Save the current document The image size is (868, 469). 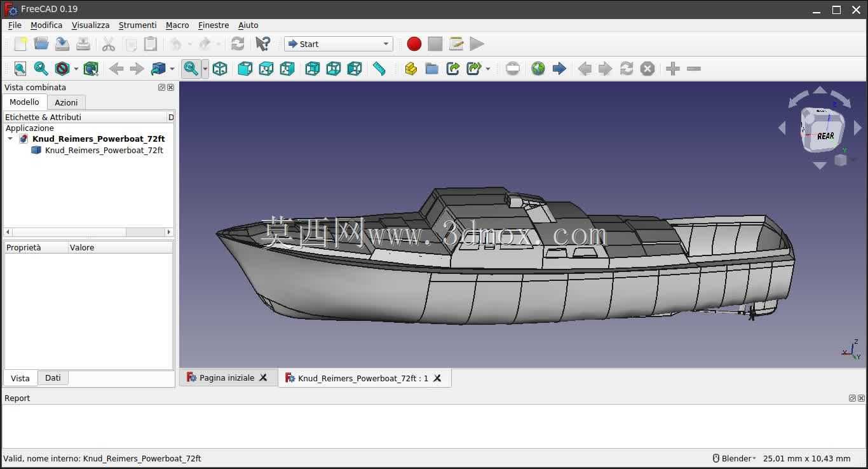62,44
